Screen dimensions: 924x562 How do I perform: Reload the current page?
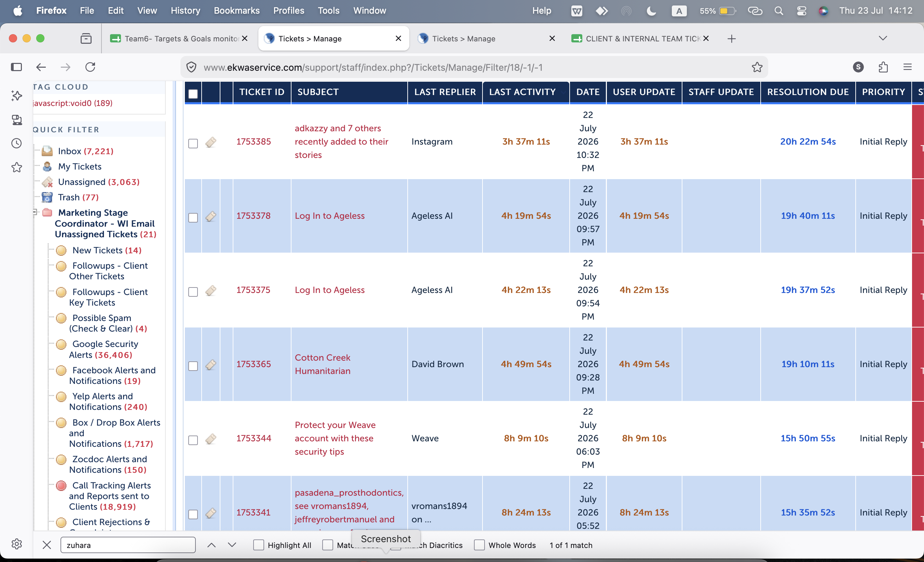(90, 67)
